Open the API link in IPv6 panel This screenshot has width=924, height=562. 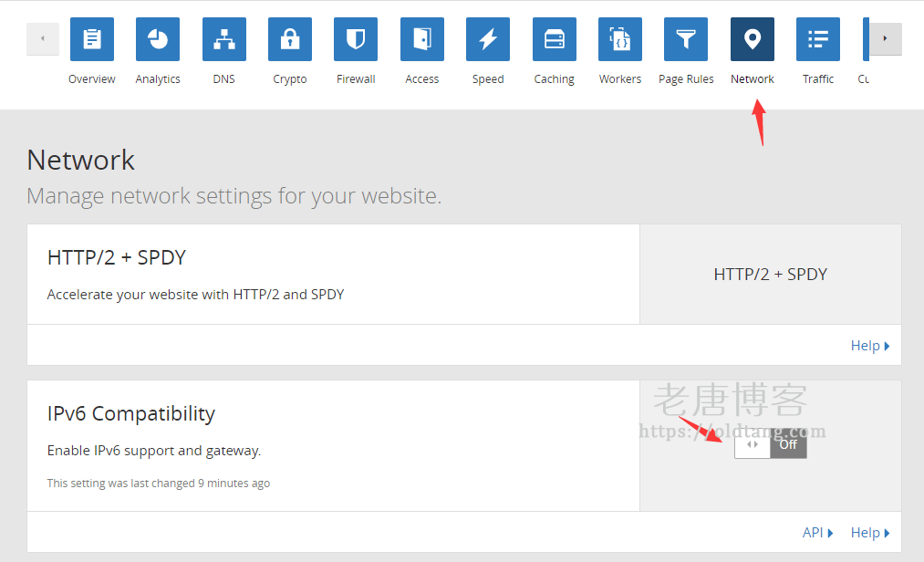(813, 532)
